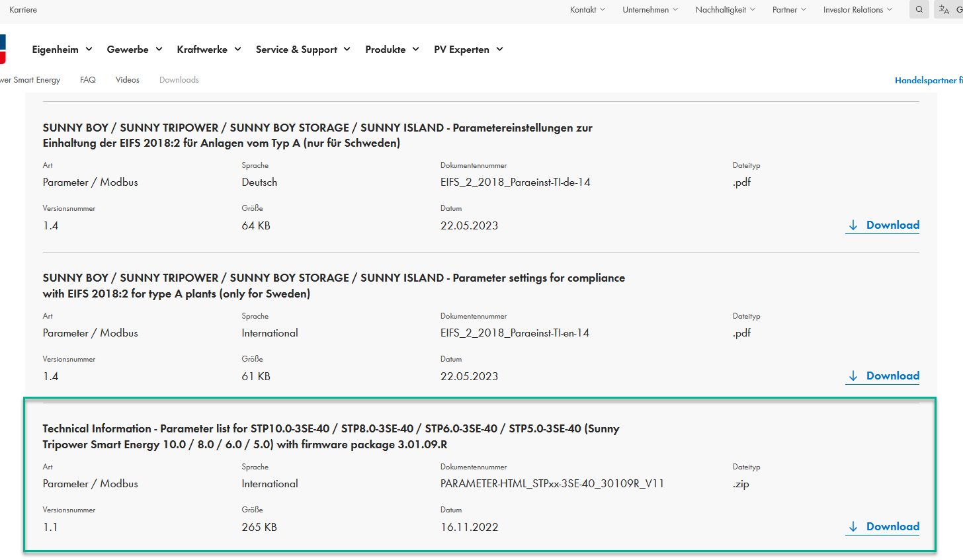
Task: Click the search magnifier icon
Action: [919, 9]
